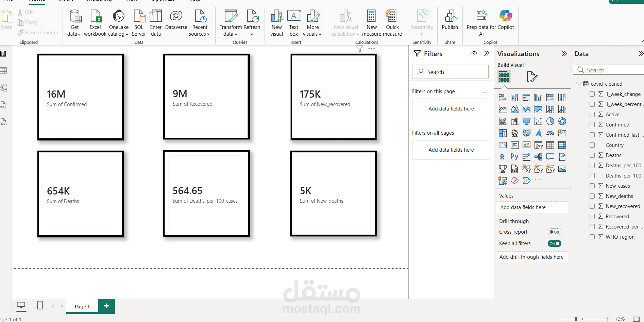Viewport: 644px width, 322px height.
Task: Click the Publish icon
Action: (450, 16)
